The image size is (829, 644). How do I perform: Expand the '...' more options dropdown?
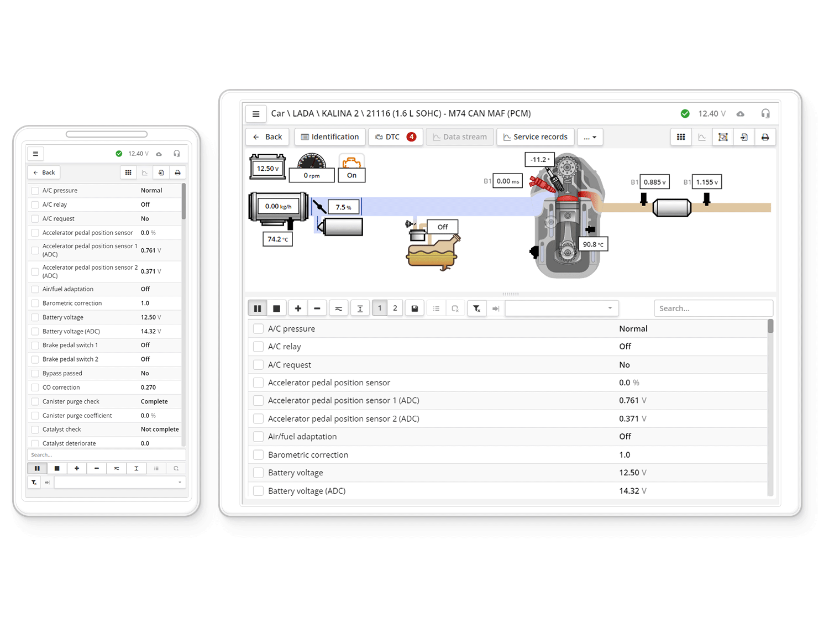(x=590, y=137)
